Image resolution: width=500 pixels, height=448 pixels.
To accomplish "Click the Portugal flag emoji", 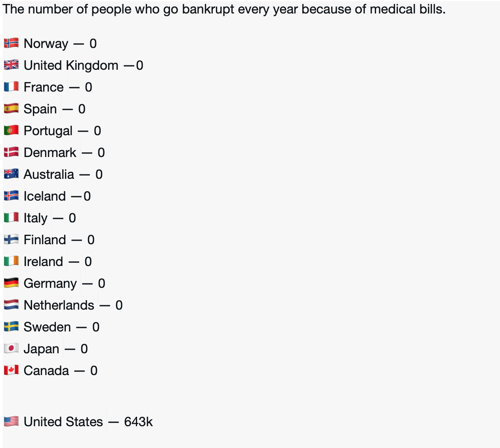I will [x=11, y=130].
